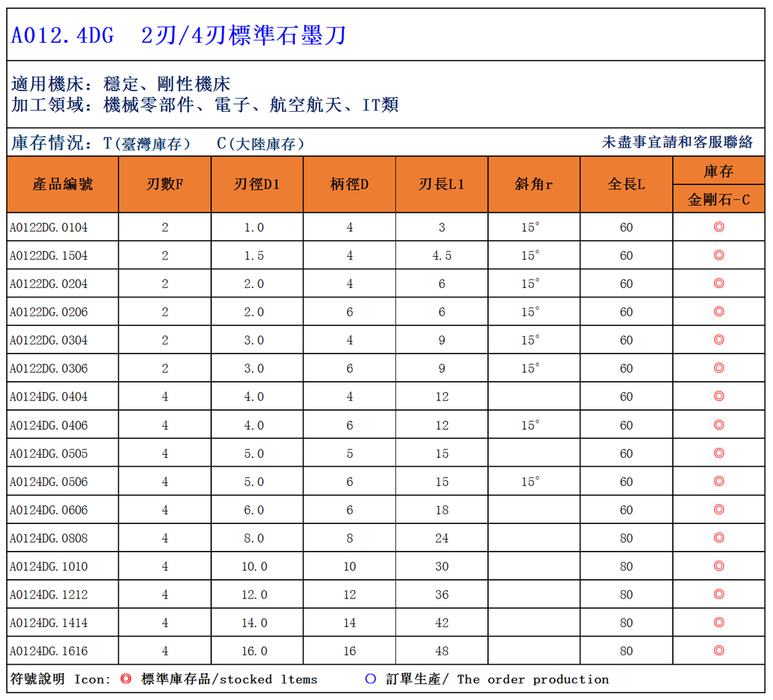Select product code A0122DG.0204
The height and width of the screenshot is (700, 773).
pyautogui.click(x=48, y=284)
